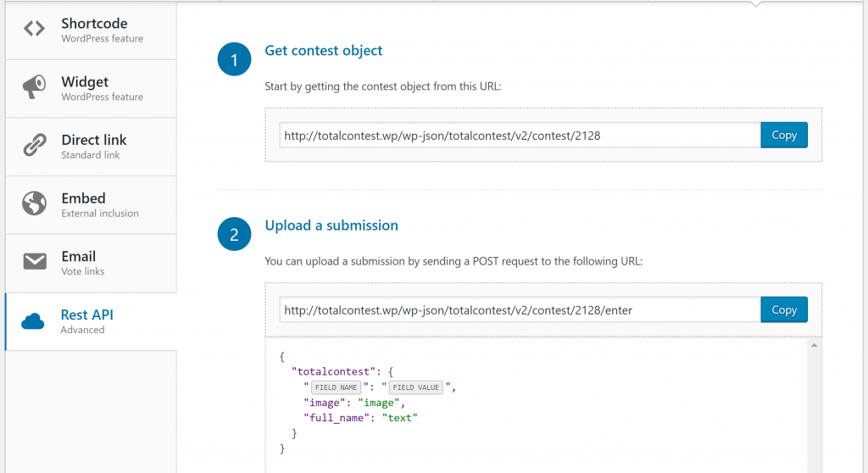The image size is (868, 473).
Task: Click the Shortcode code-brackets icon
Action: (x=34, y=28)
